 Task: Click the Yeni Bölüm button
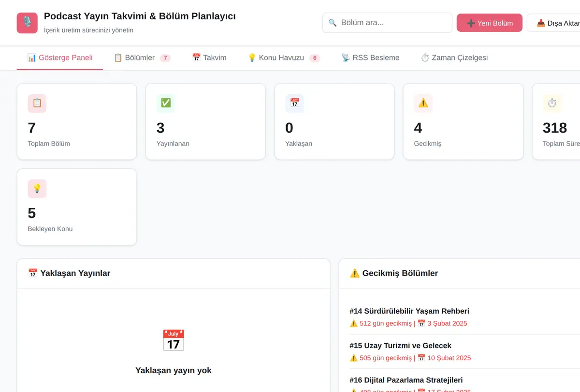(490, 23)
